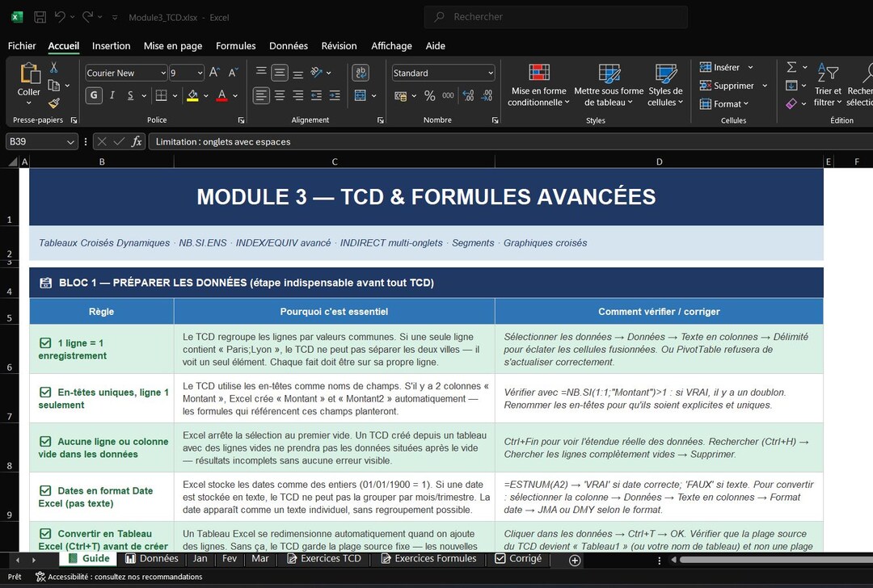
Task: Click the wrap text ab icon
Action: pos(361,73)
